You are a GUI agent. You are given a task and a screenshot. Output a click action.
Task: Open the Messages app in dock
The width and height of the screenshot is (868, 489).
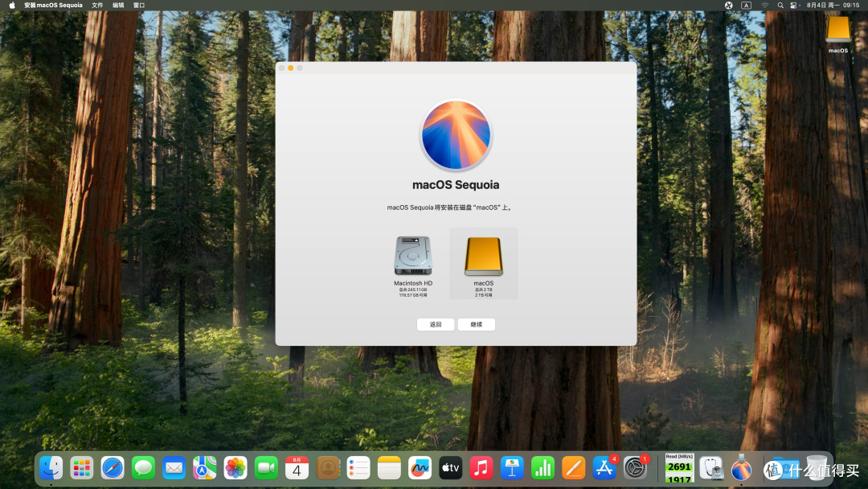click(143, 468)
